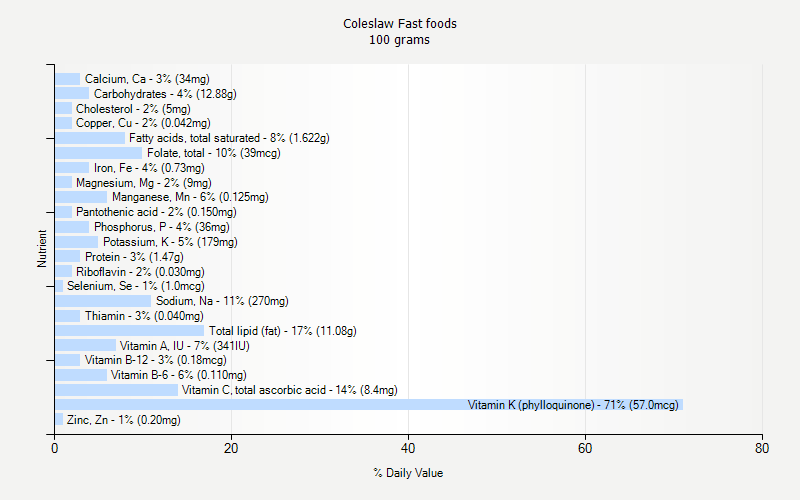Click the Vitamin C, total ascorbic acid label
Screen dimensions: 800x500
tap(290, 390)
